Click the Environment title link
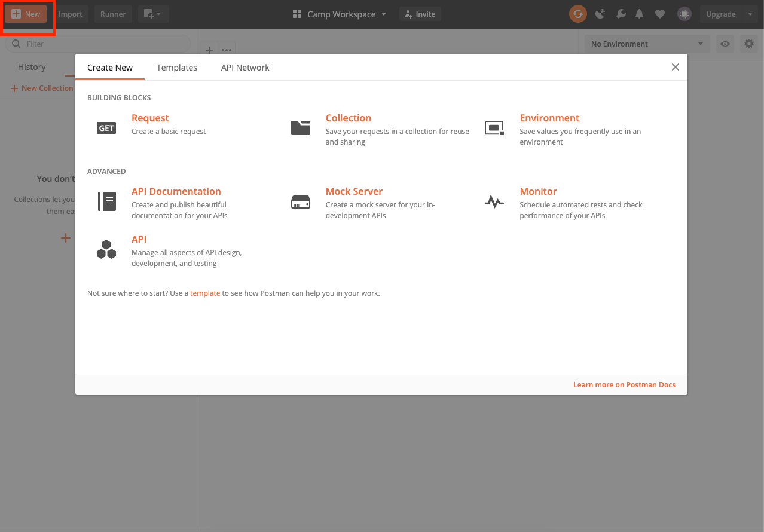The height and width of the screenshot is (532, 764). [x=549, y=118]
